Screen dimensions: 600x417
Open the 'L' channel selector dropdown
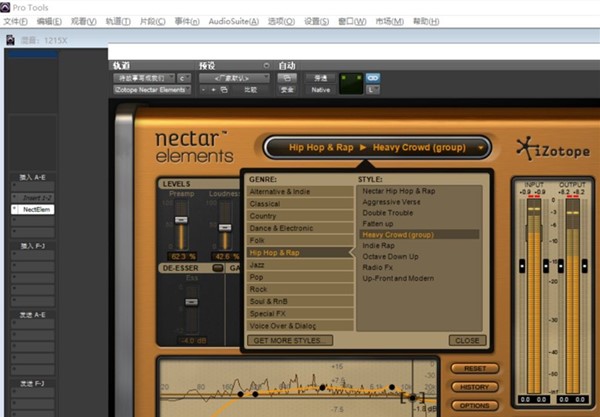pos(373,90)
